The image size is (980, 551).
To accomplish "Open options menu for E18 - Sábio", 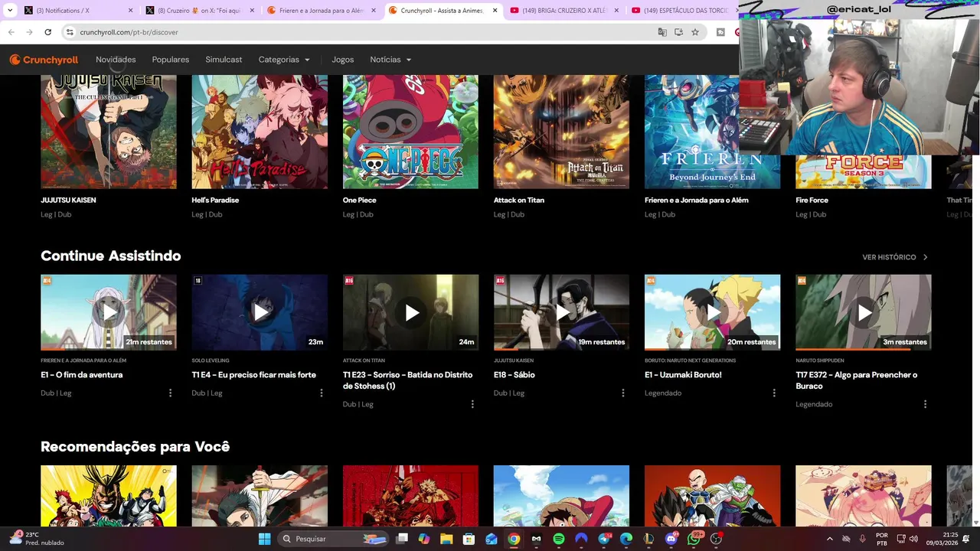I will (x=622, y=393).
